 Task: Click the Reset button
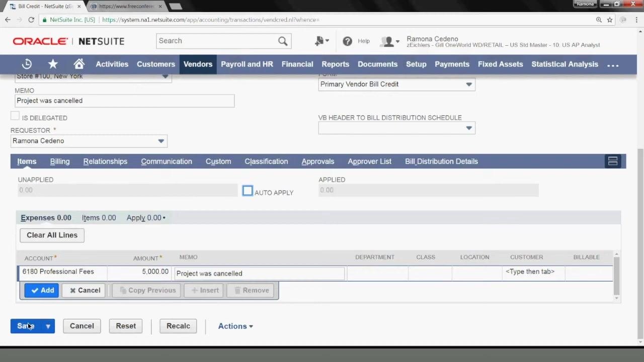pos(126,326)
